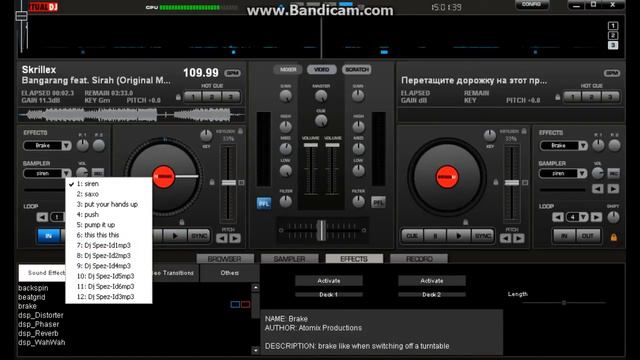Image resolution: width=640 pixels, height=360 pixels.
Task: Sync the right deck tempo
Action: coord(482,236)
